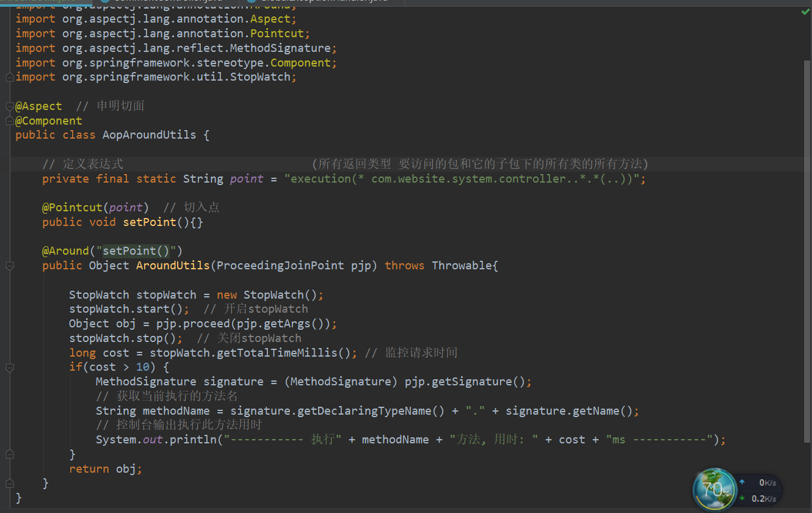Click the AroundUtils method's closing fold marker
Screen dimensions: 812x513
point(9,484)
